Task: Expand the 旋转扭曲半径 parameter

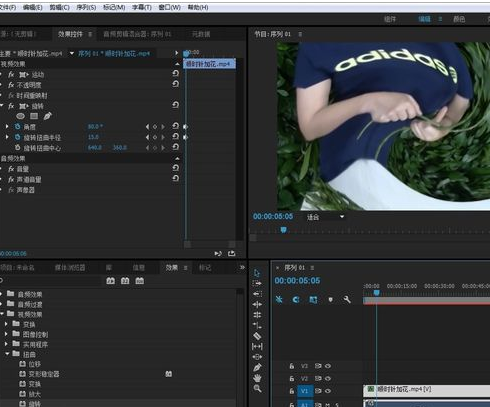Action: (x=7, y=137)
